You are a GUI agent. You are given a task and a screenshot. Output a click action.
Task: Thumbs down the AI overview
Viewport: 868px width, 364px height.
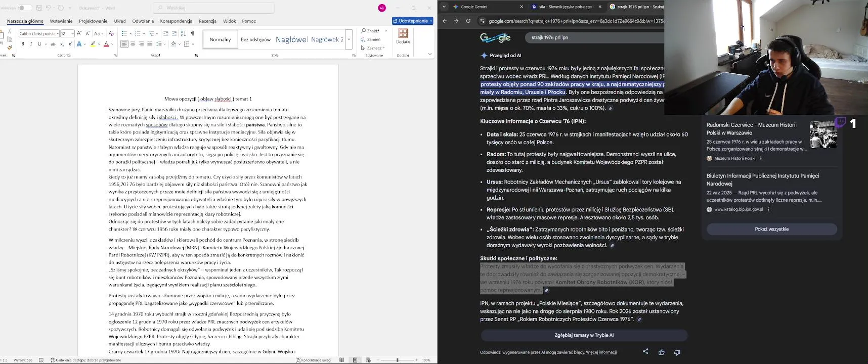[x=677, y=352]
